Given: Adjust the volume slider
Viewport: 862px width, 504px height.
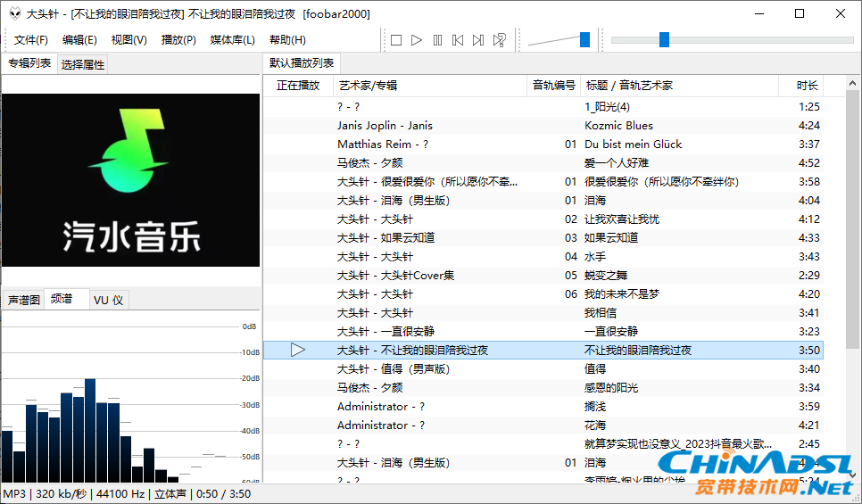Looking at the screenshot, I should tap(584, 39).
